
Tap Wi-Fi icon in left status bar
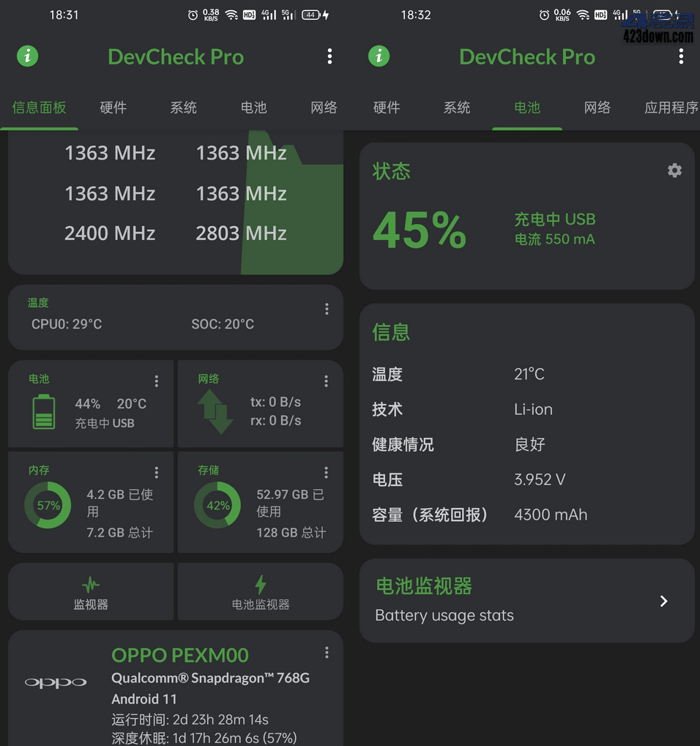(232, 15)
